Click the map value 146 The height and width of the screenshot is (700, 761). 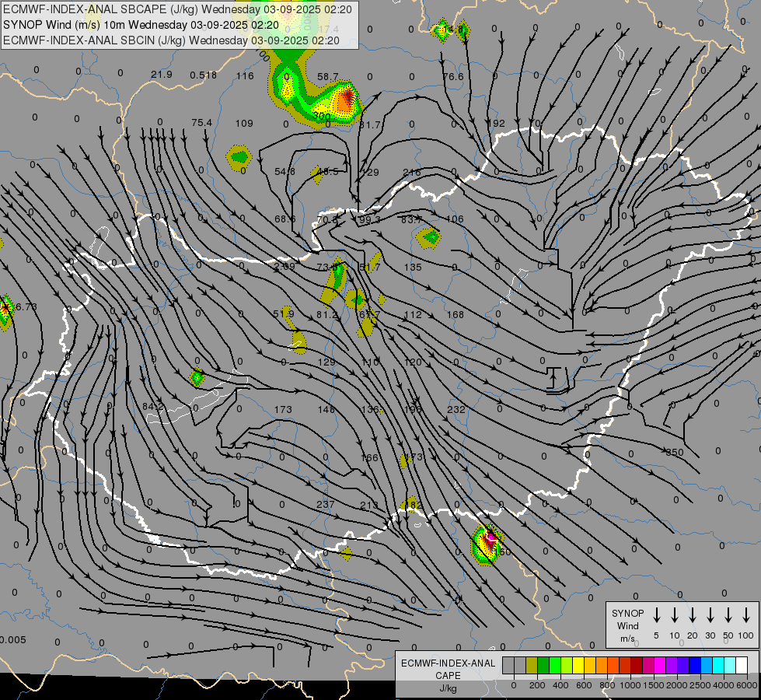326,410
